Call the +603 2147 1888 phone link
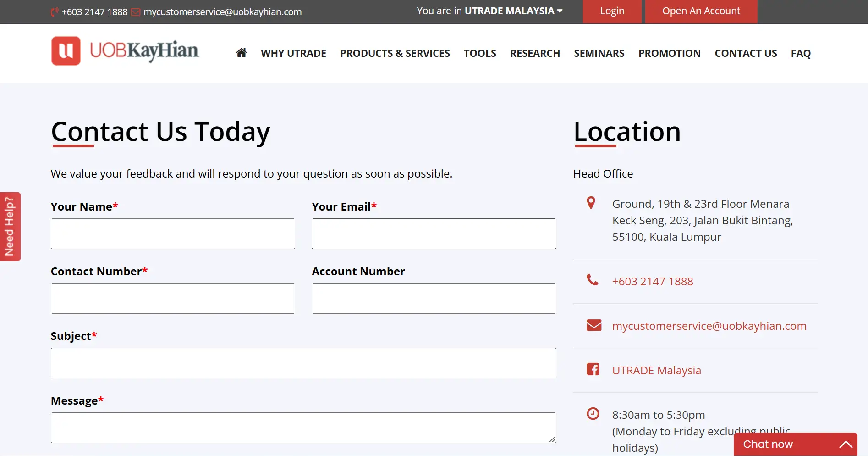 coord(653,281)
